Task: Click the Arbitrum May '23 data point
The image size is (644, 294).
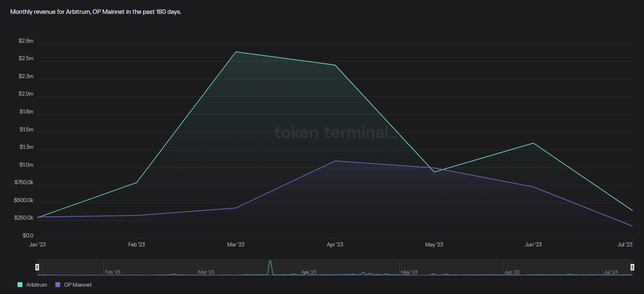Action: 434,172
